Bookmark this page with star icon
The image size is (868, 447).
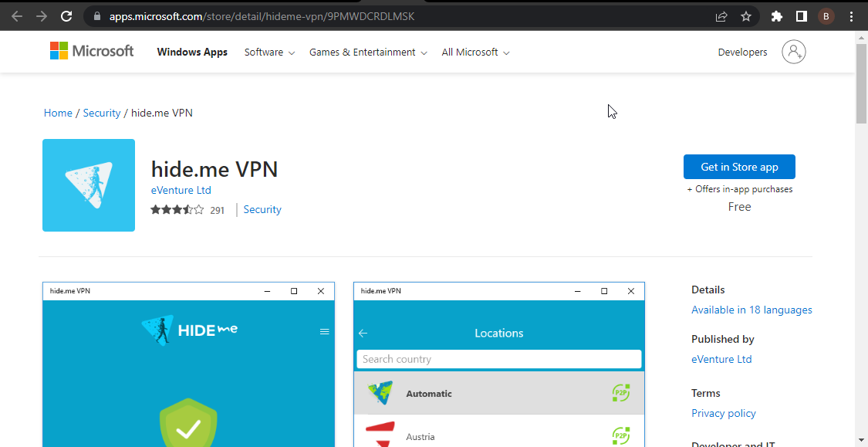coord(745,16)
